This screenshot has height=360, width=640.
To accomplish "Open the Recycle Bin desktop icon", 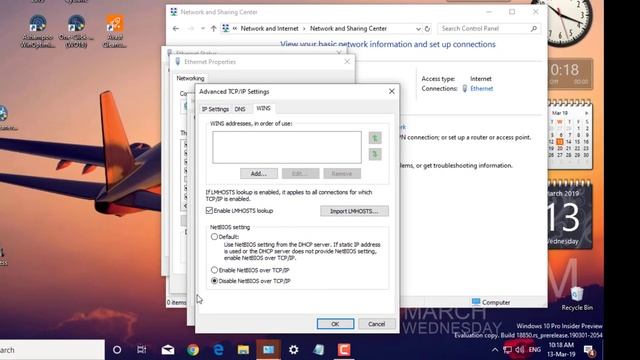I will (577, 299).
